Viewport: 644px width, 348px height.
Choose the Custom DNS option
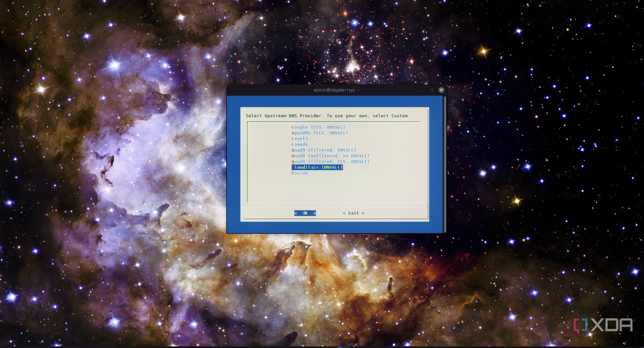(300, 173)
